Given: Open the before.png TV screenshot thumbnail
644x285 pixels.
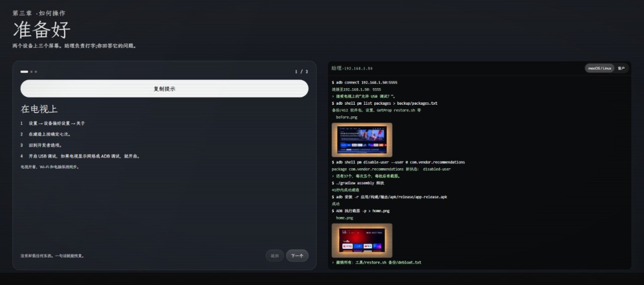Looking at the screenshot, I should [x=362, y=139].
